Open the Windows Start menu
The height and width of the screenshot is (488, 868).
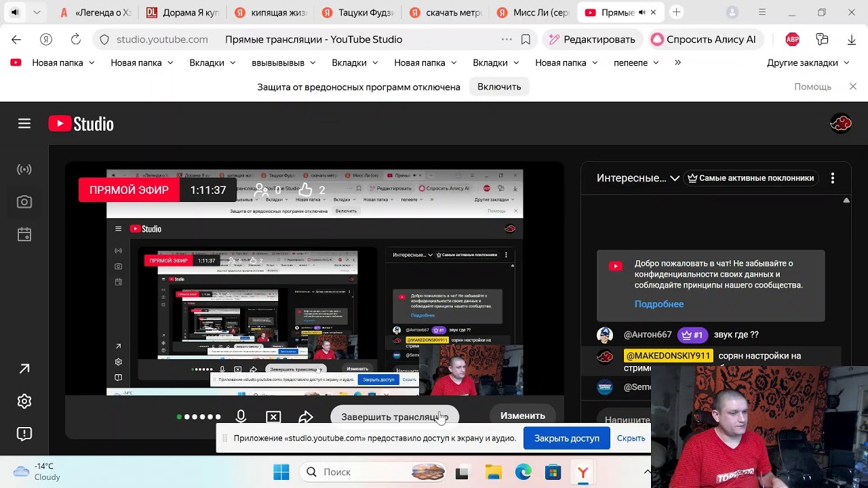coord(281,472)
